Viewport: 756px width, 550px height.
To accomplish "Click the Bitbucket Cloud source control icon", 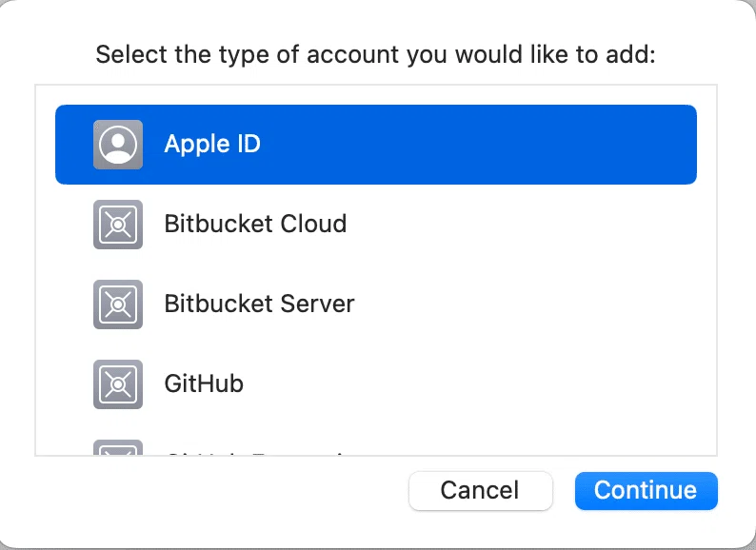I will [x=118, y=225].
